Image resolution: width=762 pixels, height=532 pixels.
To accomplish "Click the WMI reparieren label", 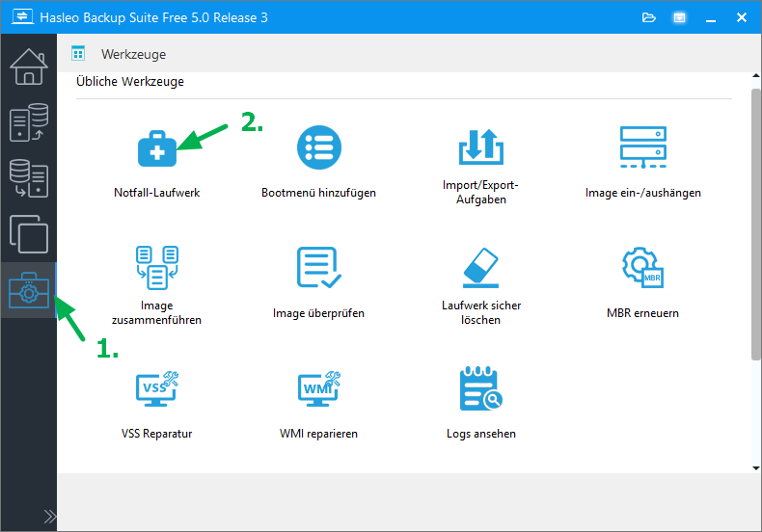I will click(x=319, y=434).
